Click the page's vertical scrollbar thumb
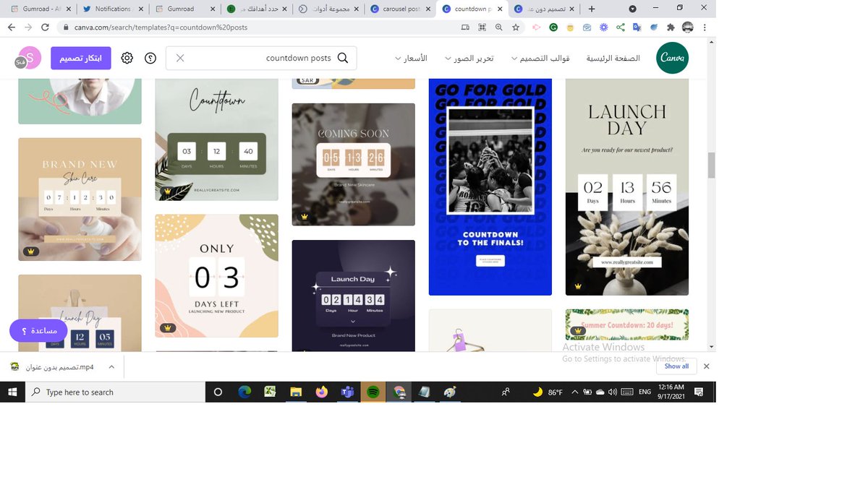 [x=711, y=165]
